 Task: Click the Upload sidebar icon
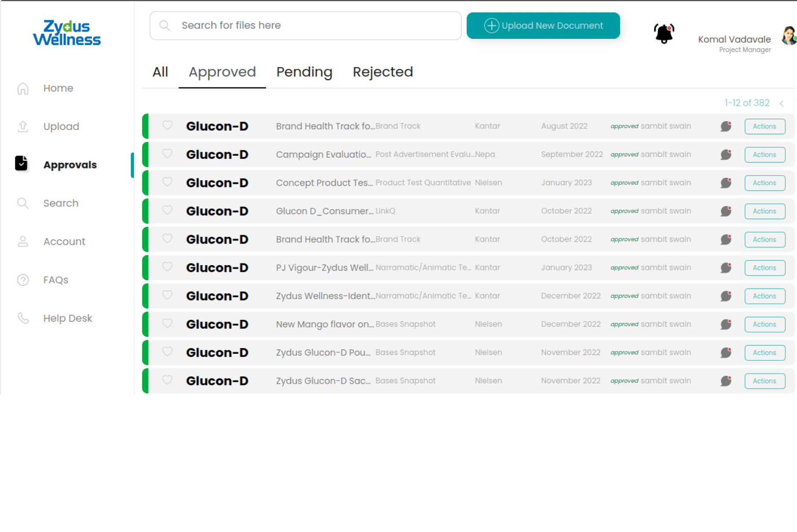coord(23,127)
